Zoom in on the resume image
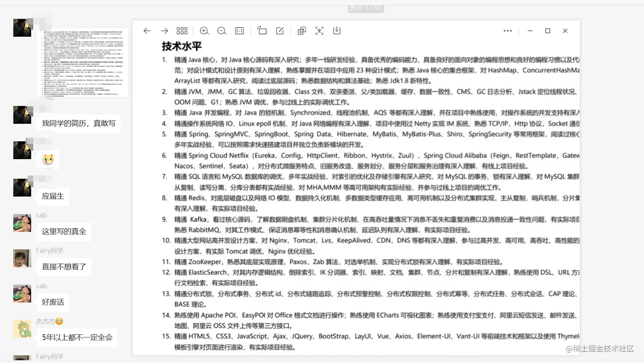 [x=204, y=31]
